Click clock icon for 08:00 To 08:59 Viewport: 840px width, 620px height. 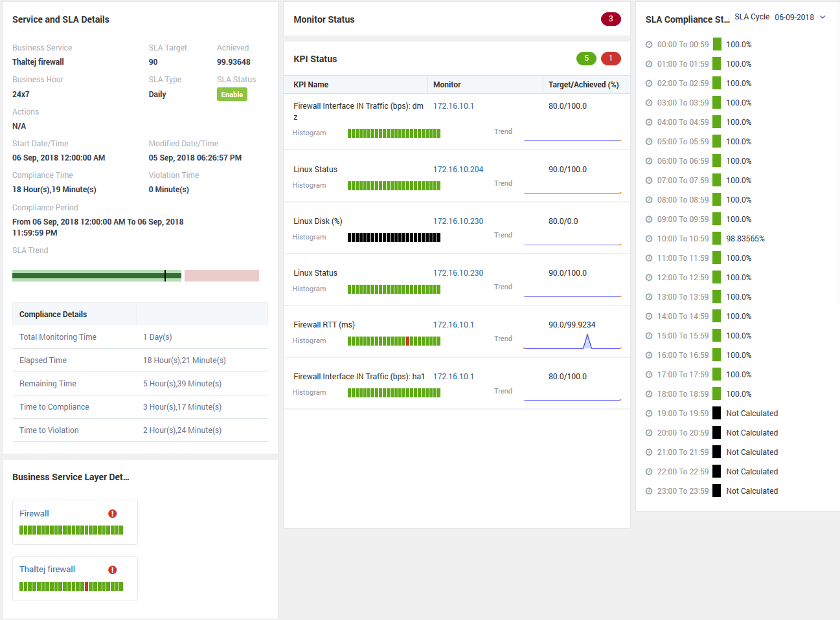649,200
